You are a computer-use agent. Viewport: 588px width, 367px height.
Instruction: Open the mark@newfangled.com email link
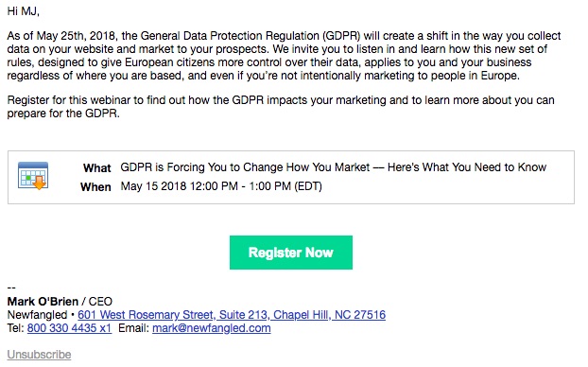click(211, 328)
